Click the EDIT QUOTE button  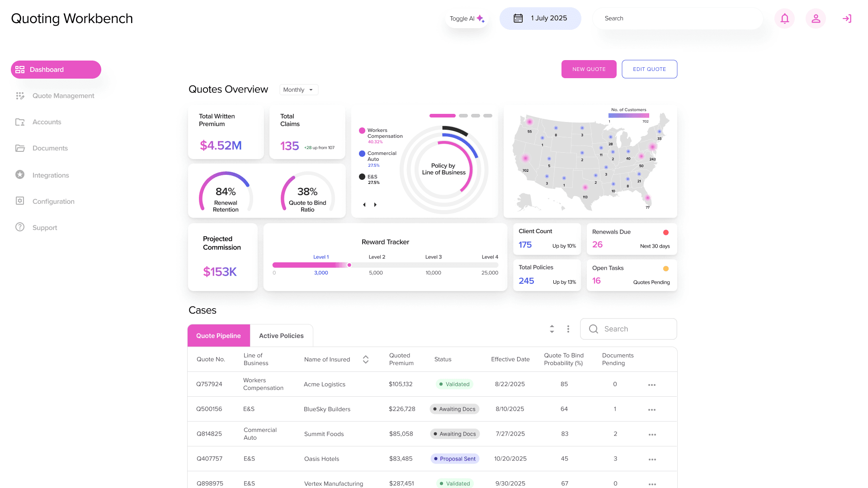[649, 69]
